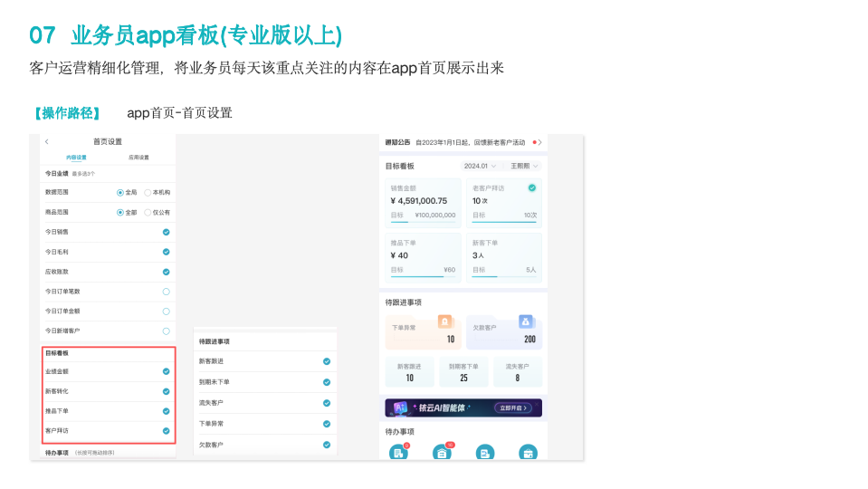The image size is (868, 489).
Task: Open the 待办事项 icon with badge 9
Action: pos(398,453)
